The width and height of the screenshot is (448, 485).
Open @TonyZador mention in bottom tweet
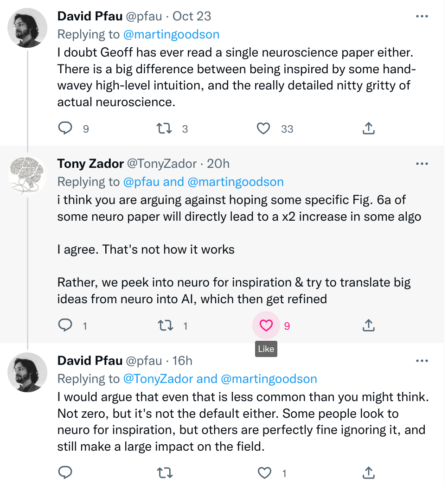pyautogui.click(x=158, y=379)
